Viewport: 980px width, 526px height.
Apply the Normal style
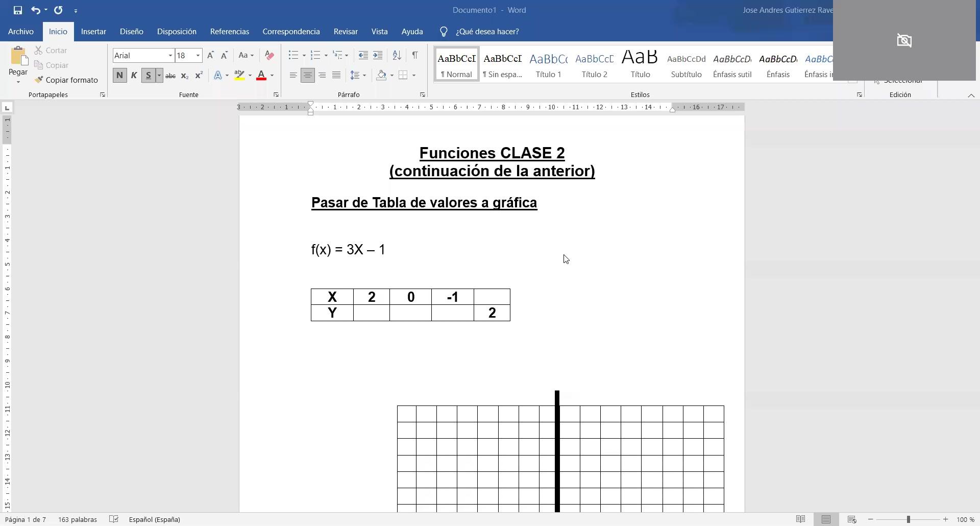[x=456, y=64]
